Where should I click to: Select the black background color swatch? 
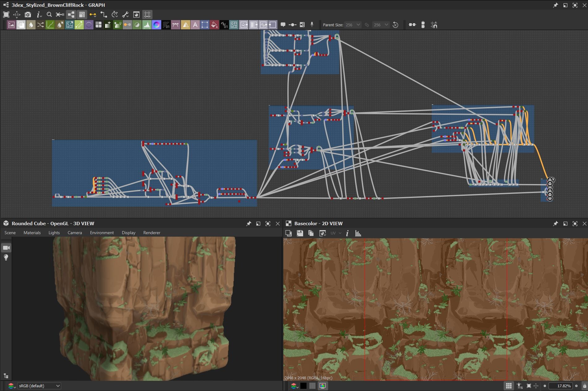303,386
